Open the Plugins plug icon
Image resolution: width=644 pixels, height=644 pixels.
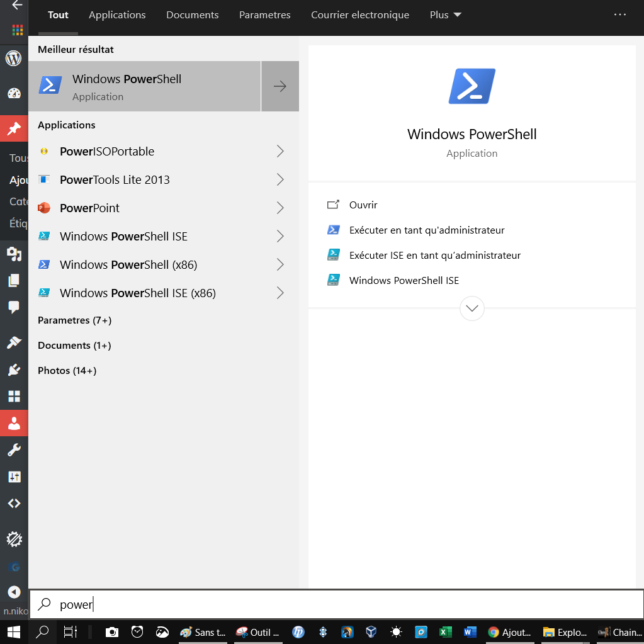14,370
